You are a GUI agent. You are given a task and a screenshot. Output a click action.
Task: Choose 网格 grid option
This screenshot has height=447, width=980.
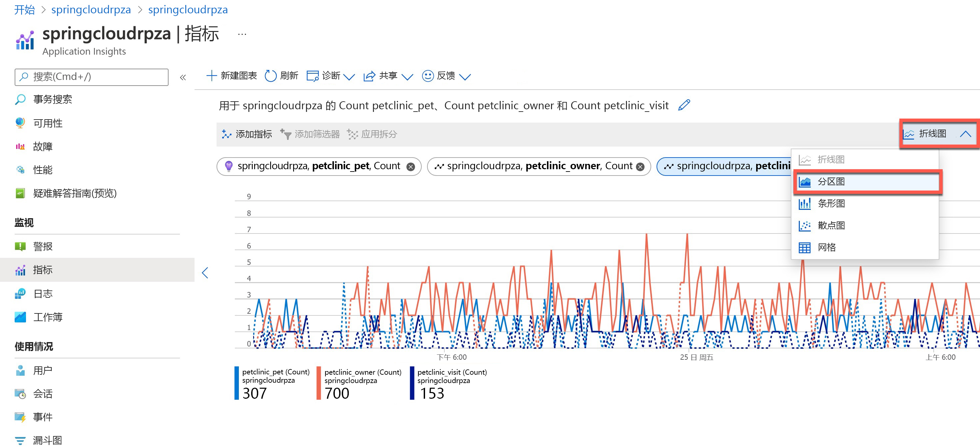[826, 248]
